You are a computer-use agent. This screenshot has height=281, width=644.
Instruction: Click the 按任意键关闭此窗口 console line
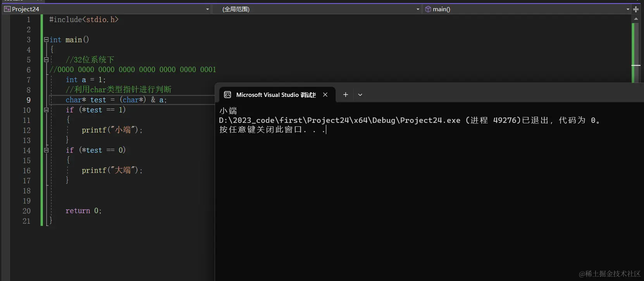(x=272, y=130)
